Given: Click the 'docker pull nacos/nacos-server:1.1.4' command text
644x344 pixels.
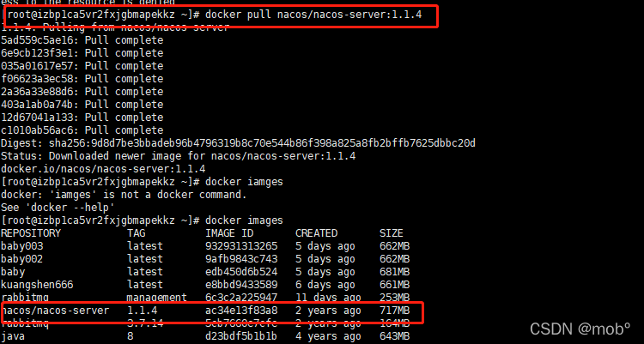Looking at the screenshot, I should [313, 15].
